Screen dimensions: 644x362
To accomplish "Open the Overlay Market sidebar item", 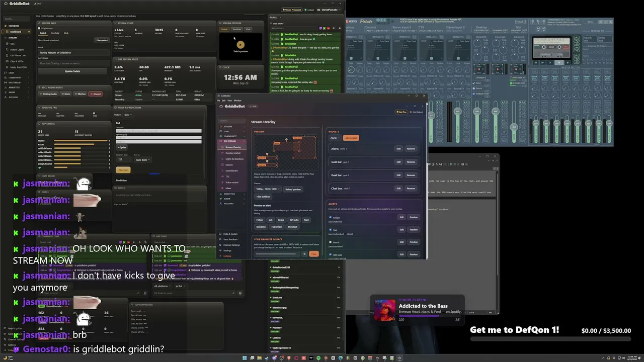I will pyautogui.click(x=233, y=153).
